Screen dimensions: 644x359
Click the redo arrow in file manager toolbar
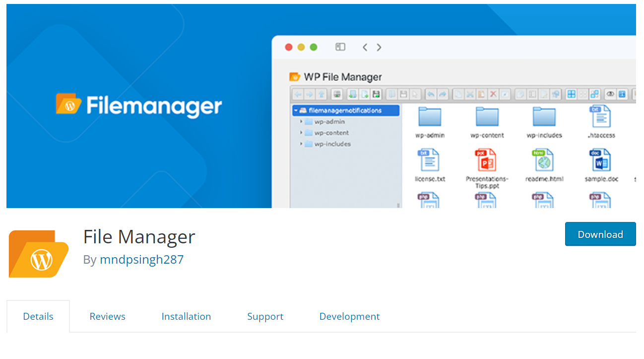point(443,94)
